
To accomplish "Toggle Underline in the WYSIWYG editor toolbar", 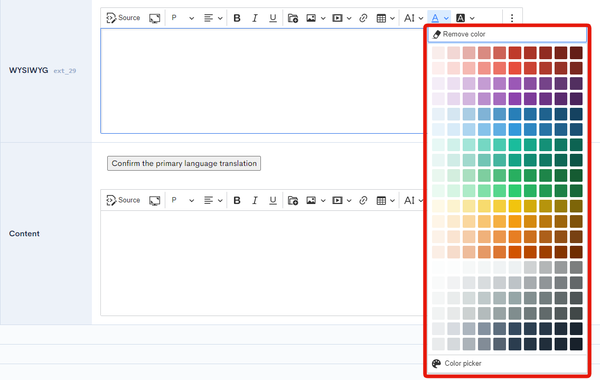I will tap(273, 18).
